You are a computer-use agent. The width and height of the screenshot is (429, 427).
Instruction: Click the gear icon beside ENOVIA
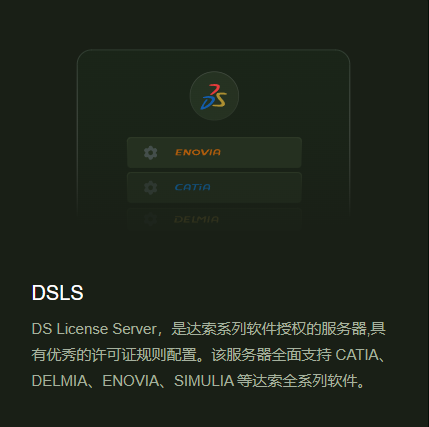150,153
